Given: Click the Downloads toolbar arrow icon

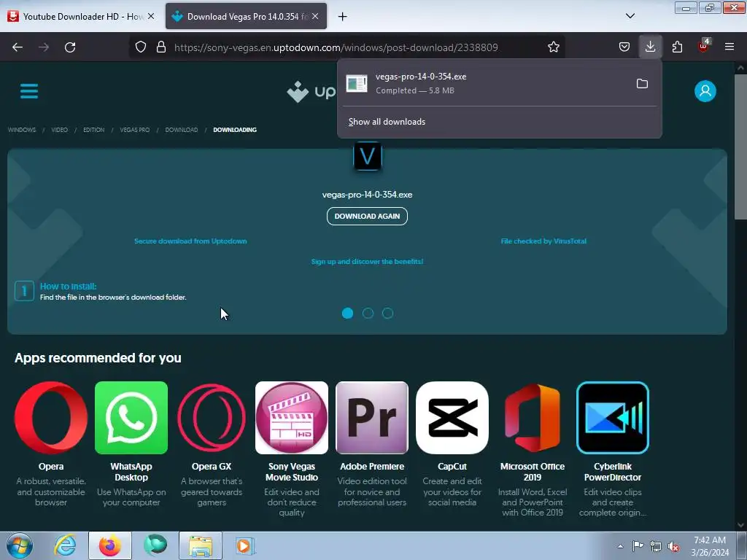Looking at the screenshot, I should point(650,47).
